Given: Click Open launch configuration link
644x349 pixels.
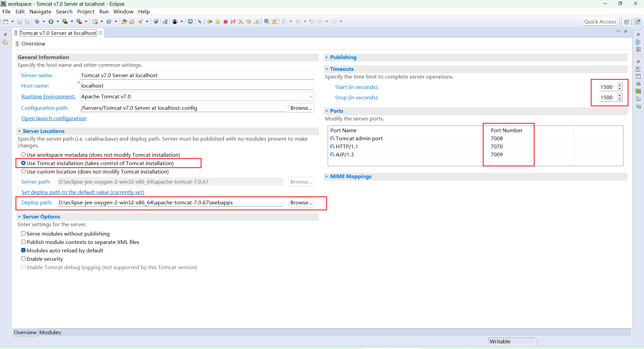Looking at the screenshot, I should [x=54, y=118].
